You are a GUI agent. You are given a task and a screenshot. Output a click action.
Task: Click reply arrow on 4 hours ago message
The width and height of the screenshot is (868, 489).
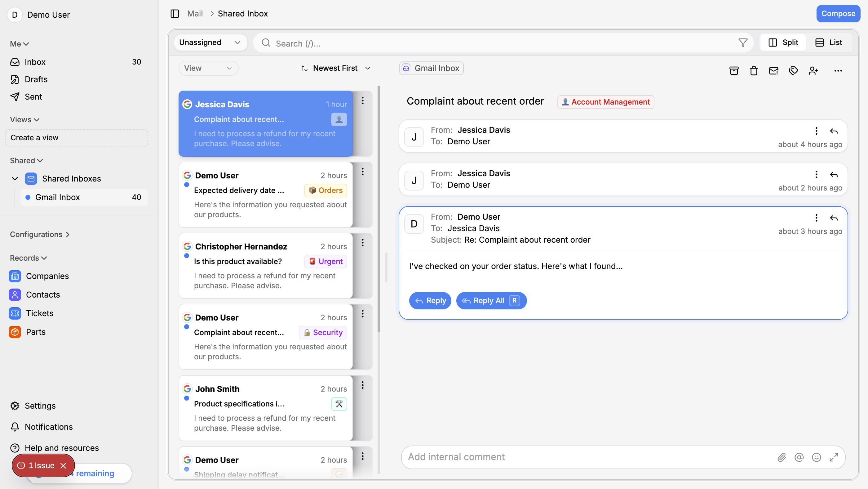[834, 131]
